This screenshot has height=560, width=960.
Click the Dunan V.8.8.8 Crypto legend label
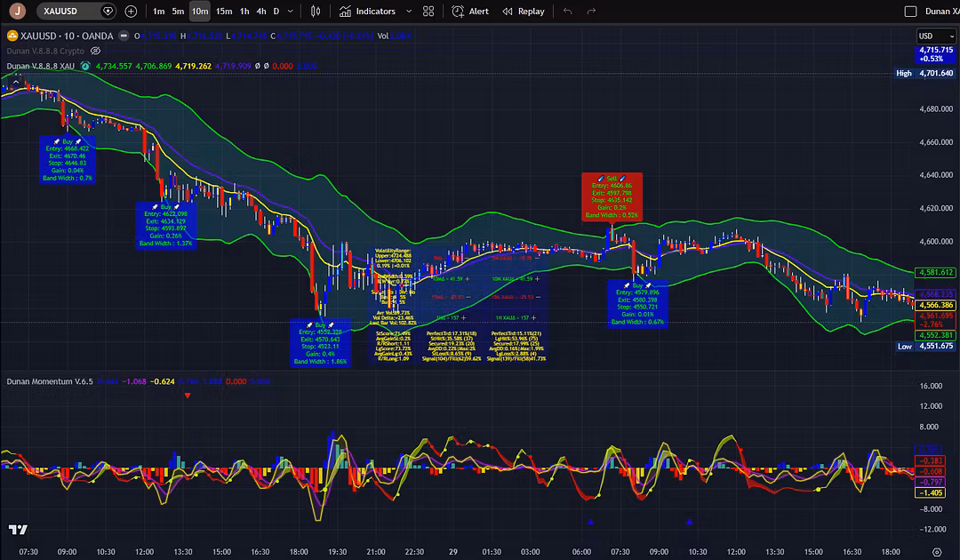point(45,51)
